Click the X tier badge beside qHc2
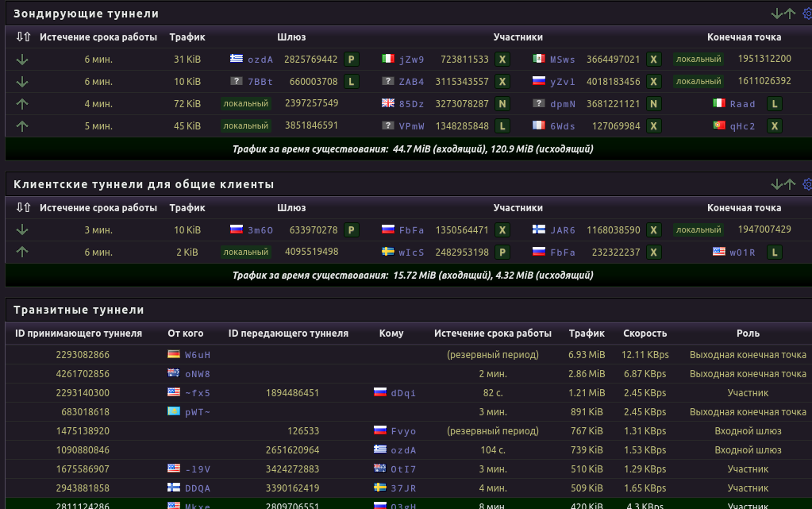The image size is (812, 509). pyautogui.click(x=774, y=126)
